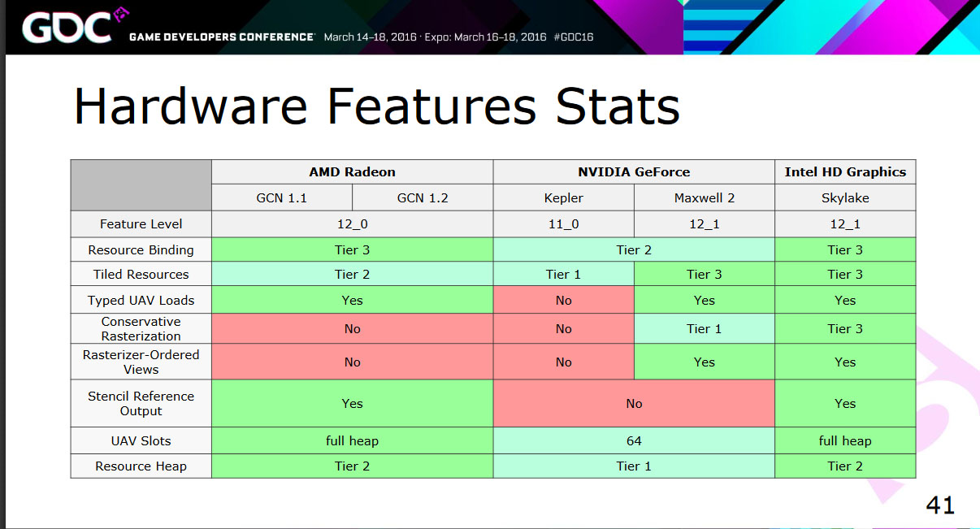Click AMD's 'full heap' UAV Slots cell

point(352,441)
